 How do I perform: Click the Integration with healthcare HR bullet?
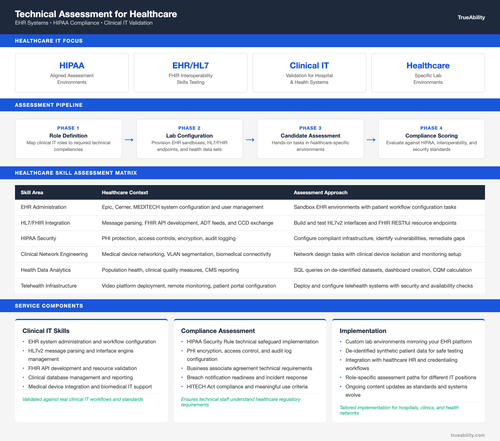401,364
